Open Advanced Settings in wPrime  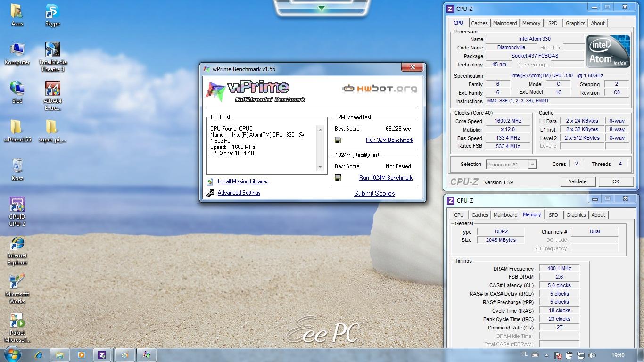(239, 193)
